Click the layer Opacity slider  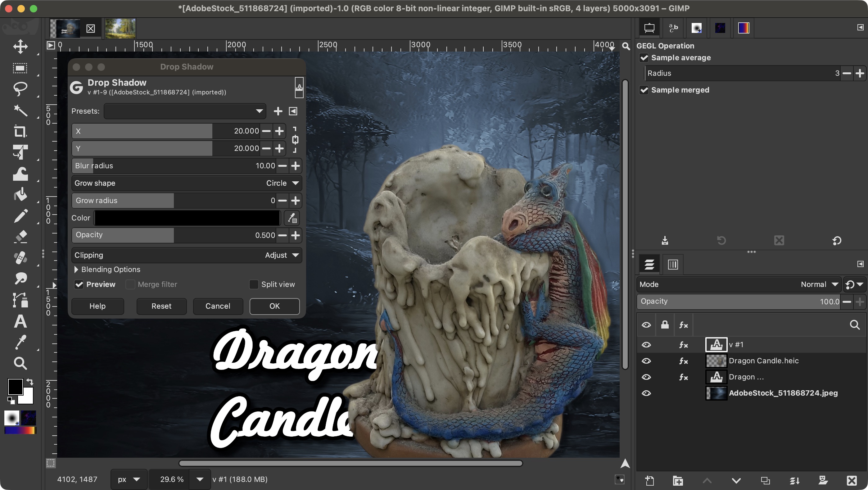[738, 301]
